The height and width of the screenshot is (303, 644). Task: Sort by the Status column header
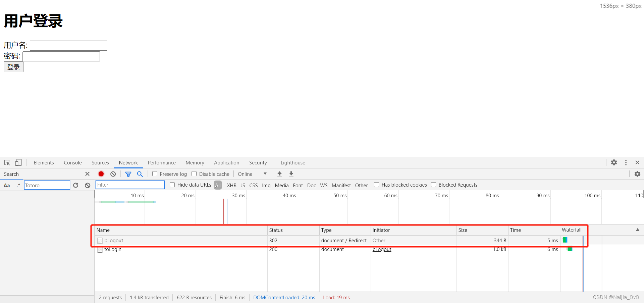pos(293,230)
